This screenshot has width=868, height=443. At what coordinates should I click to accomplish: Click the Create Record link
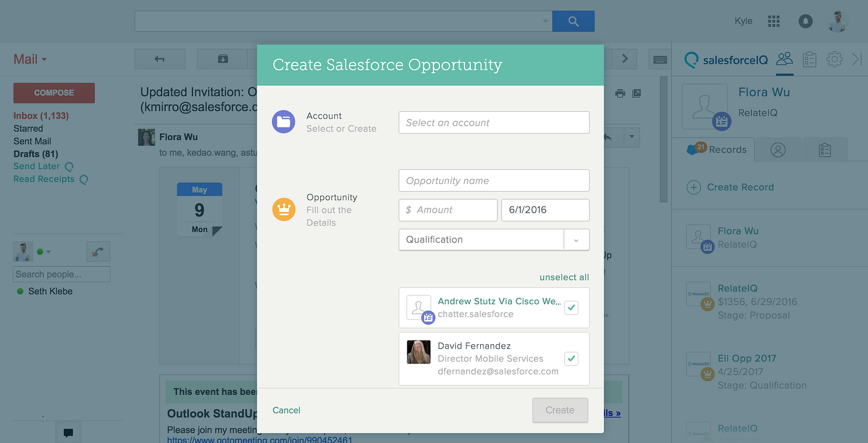(x=741, y=187)
